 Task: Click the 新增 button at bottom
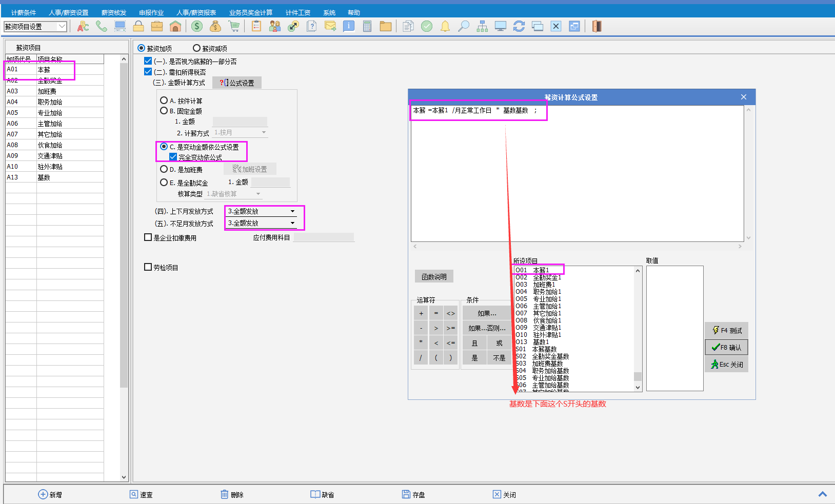coord(50,494)
